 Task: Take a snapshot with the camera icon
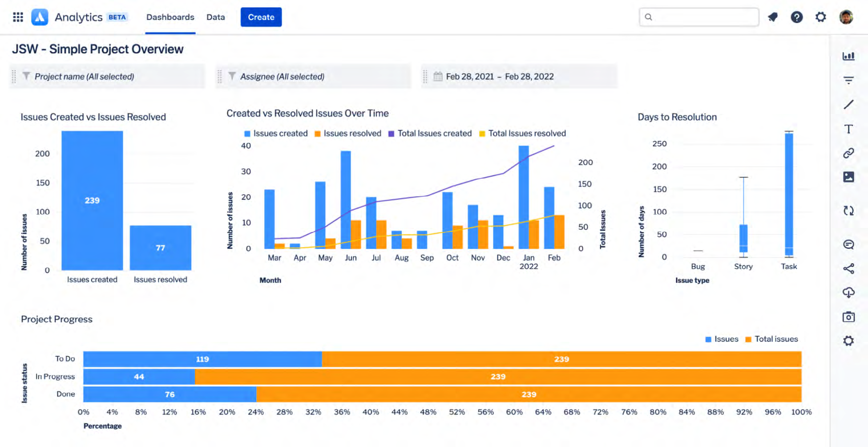[x=849, y=317]
